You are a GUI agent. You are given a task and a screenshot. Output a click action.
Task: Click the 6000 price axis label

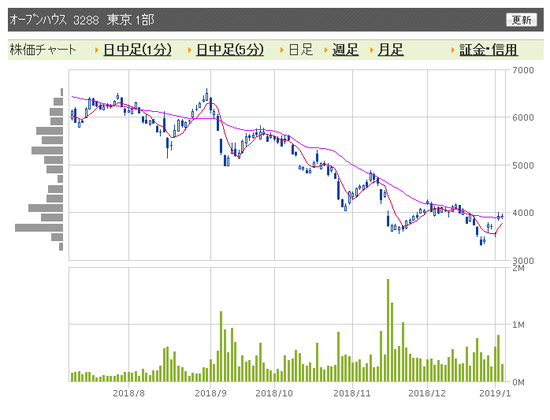point(523,118)
